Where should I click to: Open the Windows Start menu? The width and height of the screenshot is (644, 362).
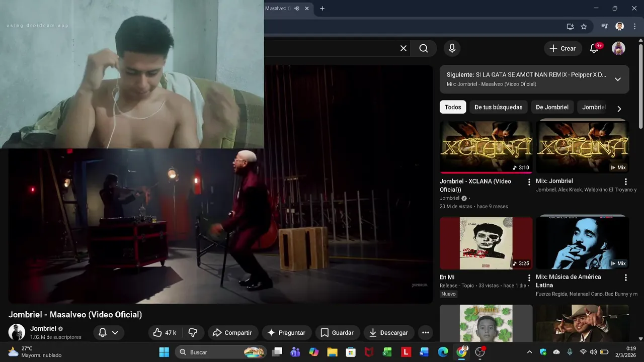[164, 352]
